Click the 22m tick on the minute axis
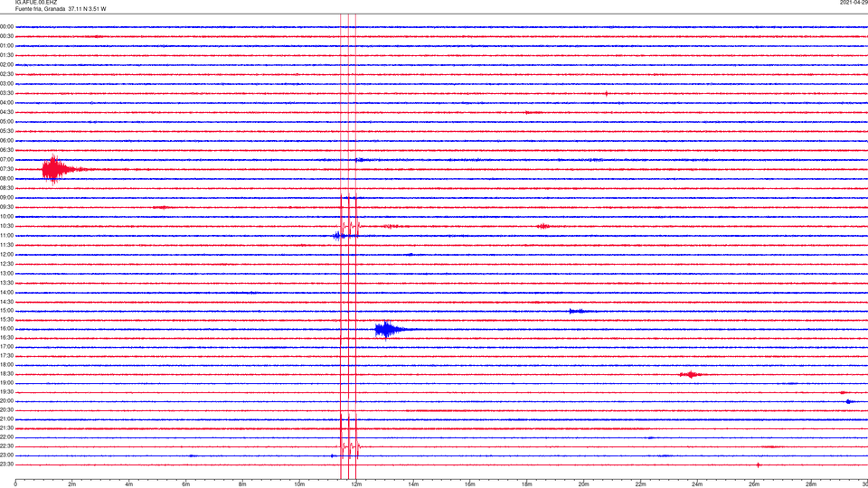Image resolution: width=868 pixels, height=488 pixels. (640, 484)
